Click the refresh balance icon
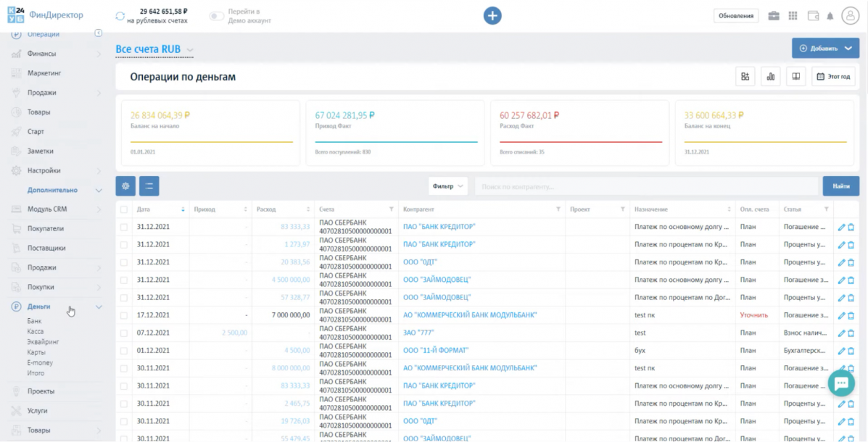868x442 pixels. coord(120,16)
